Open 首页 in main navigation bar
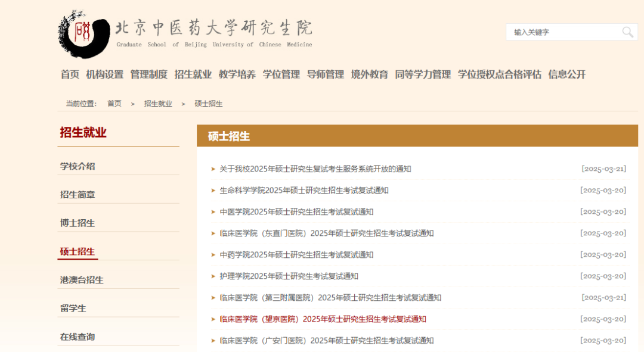The width and height of the screenshot is (644, 352). point(70,74)
